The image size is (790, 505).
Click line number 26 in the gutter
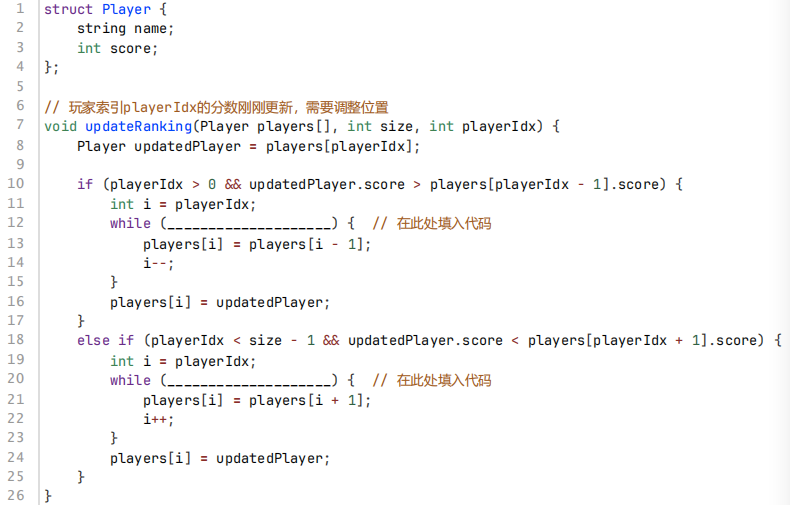pos(16,495)
